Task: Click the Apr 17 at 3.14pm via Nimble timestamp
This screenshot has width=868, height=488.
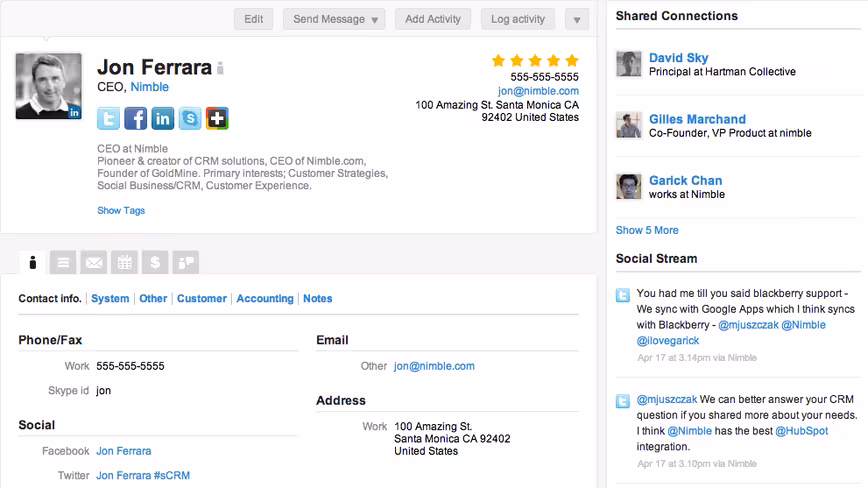Action: pyautogui.click(x=697, y=357)
